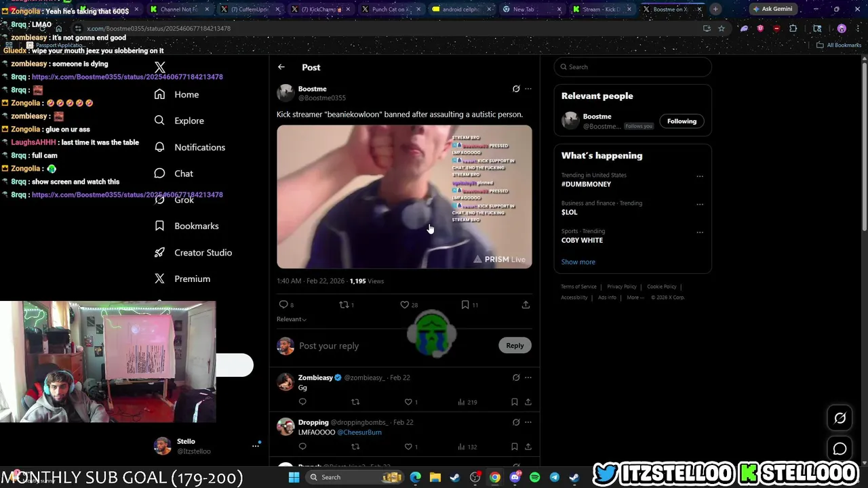Share Dropping's LMFAOOOO reply
Screen dimensions: 868x488
(528, 447)
